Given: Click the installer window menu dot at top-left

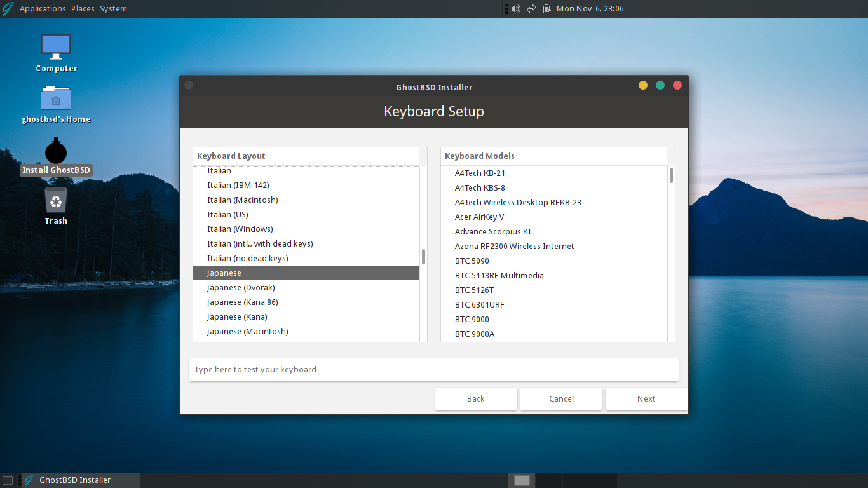Looking at the screenshot, I should [189, 85].
